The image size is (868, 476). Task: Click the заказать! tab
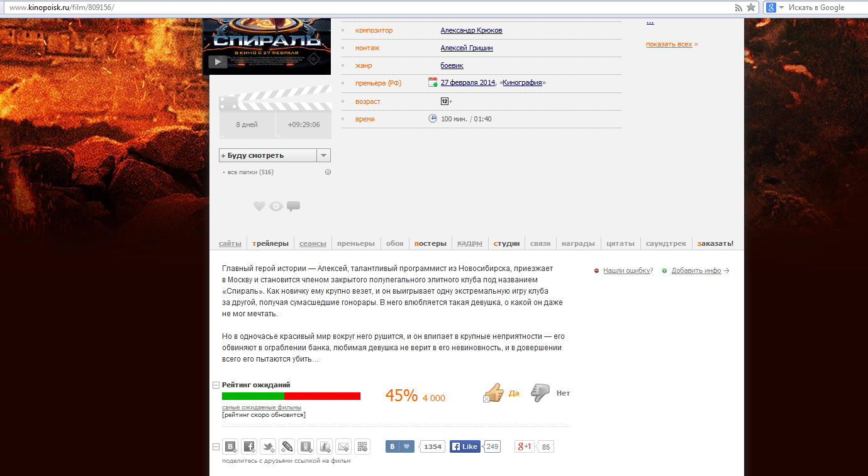[715, 243]
